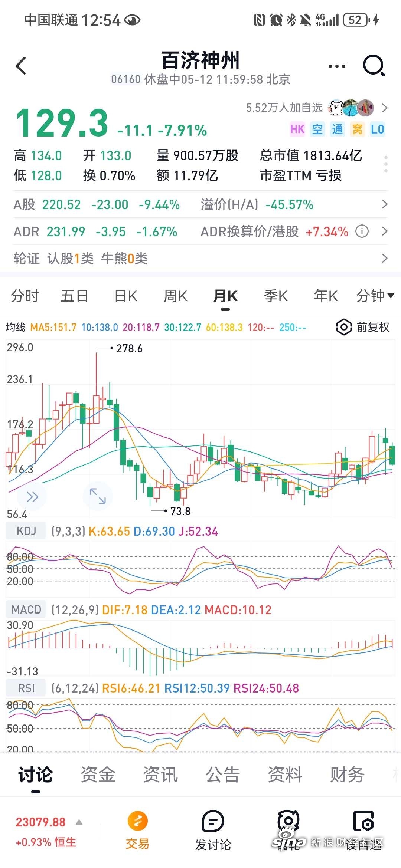Image resolution: width=401 pixels, height=868 pixels.
Task: Open the 资金 capital flow tab
Action: 98,774
